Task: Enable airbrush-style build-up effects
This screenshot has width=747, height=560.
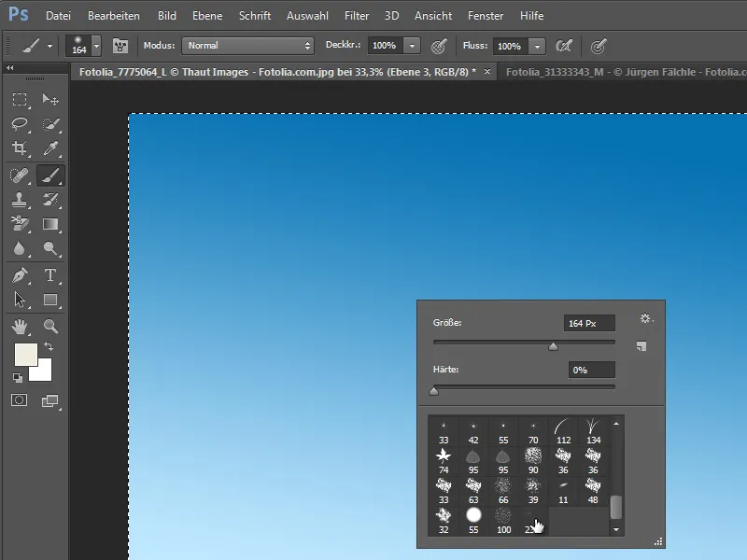Action: pyautogui.click(x=564, y=46)
